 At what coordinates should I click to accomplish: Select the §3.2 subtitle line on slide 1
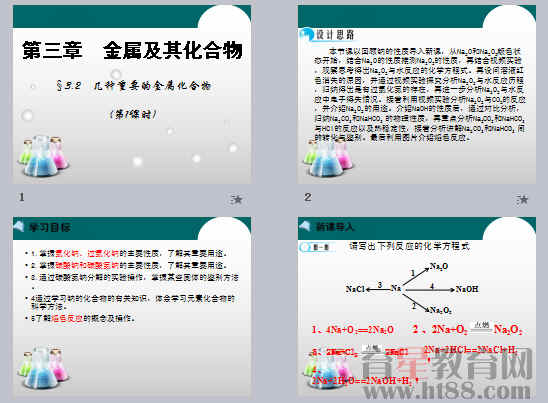tap(134, 86)
